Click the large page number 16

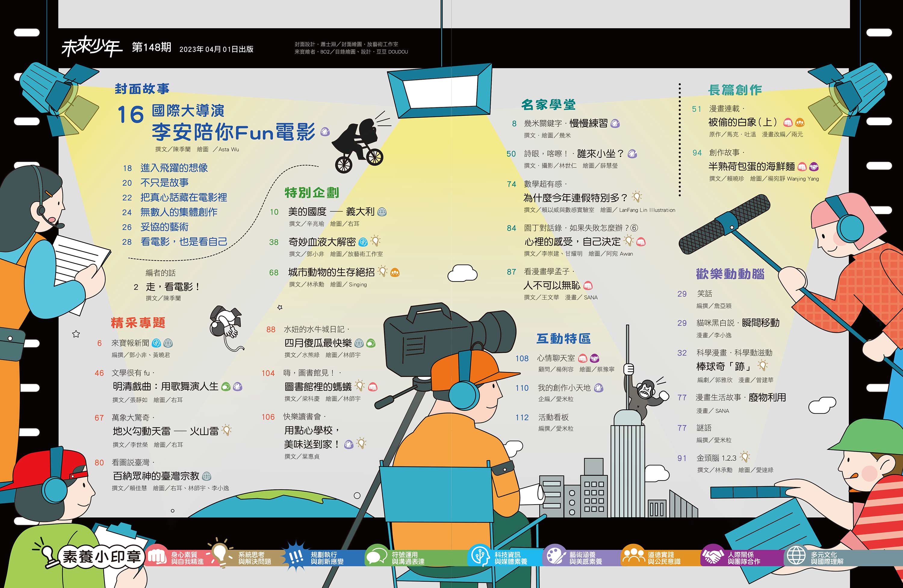click(131, 115)
